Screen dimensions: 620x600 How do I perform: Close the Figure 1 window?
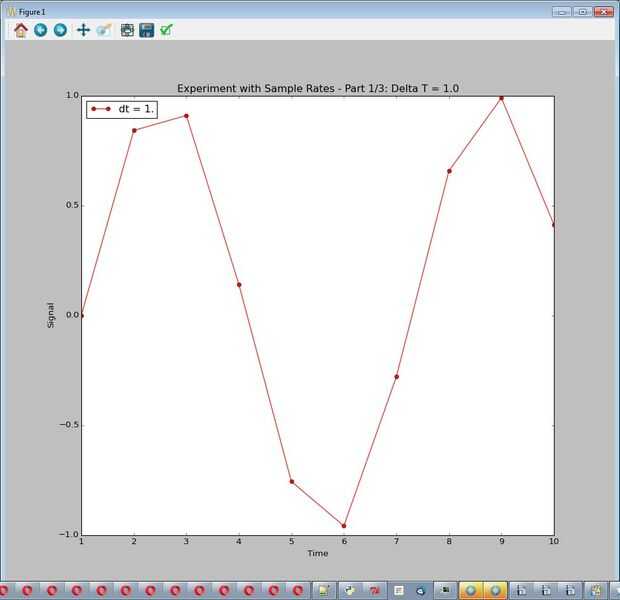click(x=604, y=12)
